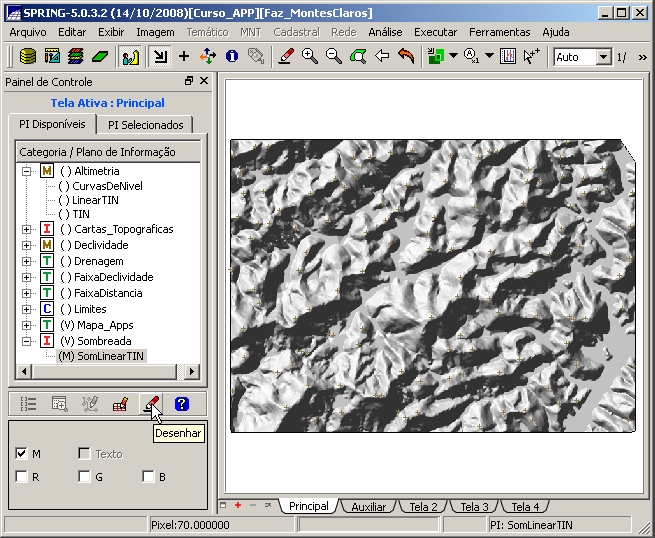655x538 pixels.
Task: Click the zoom out magnifier icon
Action: 334,57
